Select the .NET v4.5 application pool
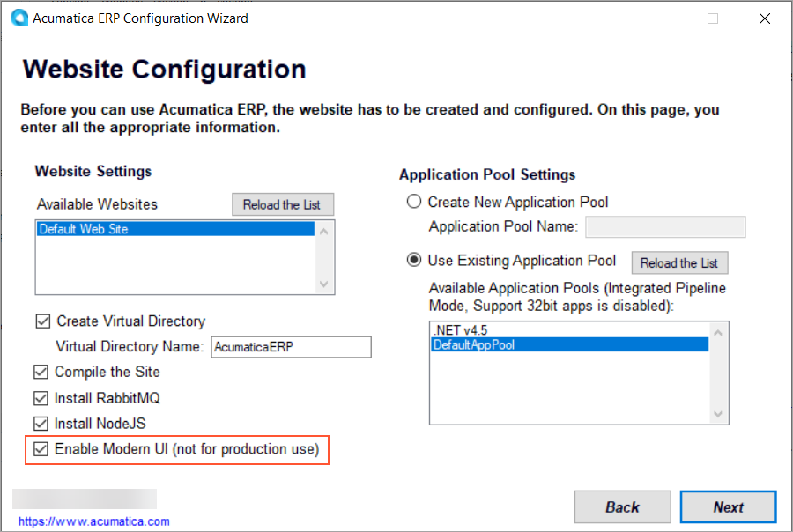 coord(569,332)
